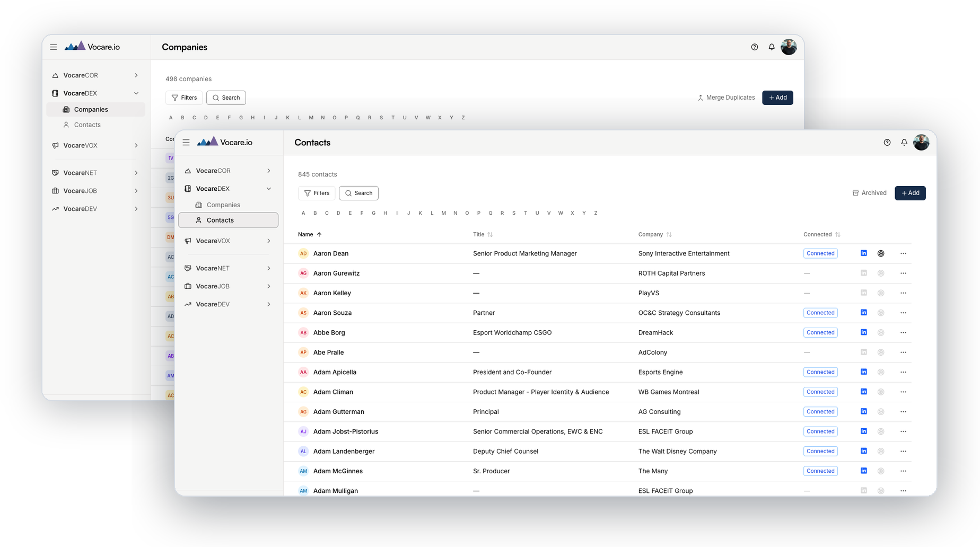The image size is (980, 547).
Task: Click company The Walt Disney Company
Action: pyautogui.click(x=677, y=451)
